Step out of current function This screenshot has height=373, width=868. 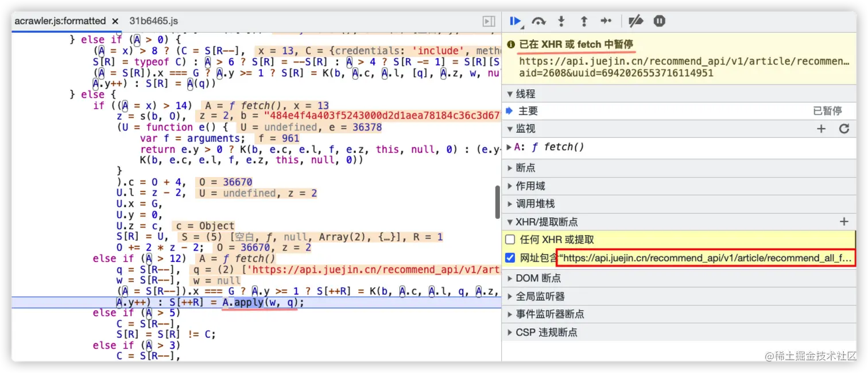click(584, 22)
